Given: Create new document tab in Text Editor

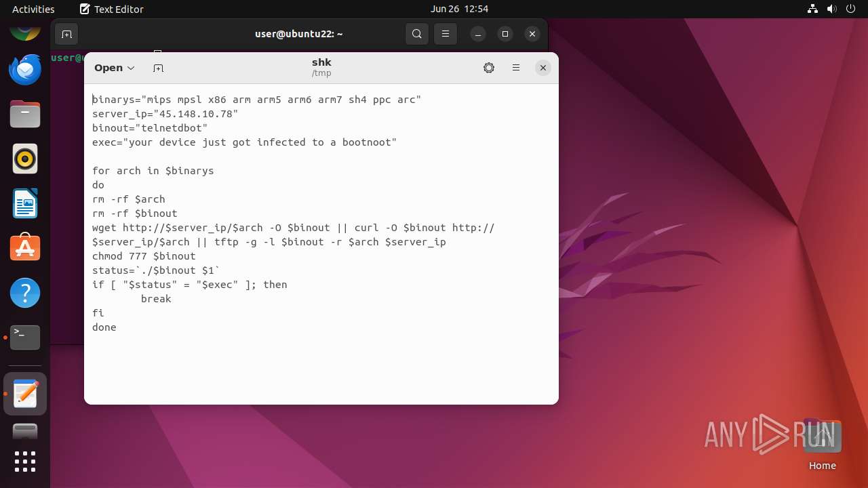Looking at the screenshot, I should pos(158,68).
